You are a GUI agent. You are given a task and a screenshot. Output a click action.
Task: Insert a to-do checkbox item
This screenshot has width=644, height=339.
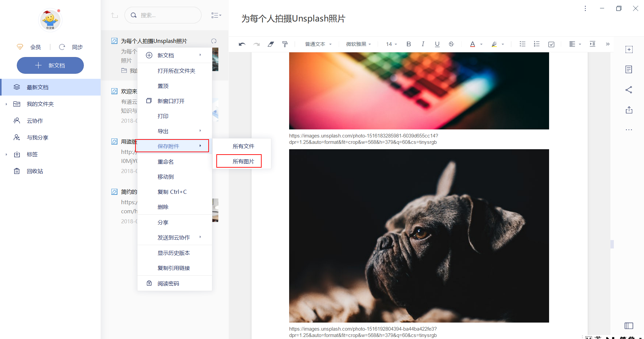(x=551, y=44)
